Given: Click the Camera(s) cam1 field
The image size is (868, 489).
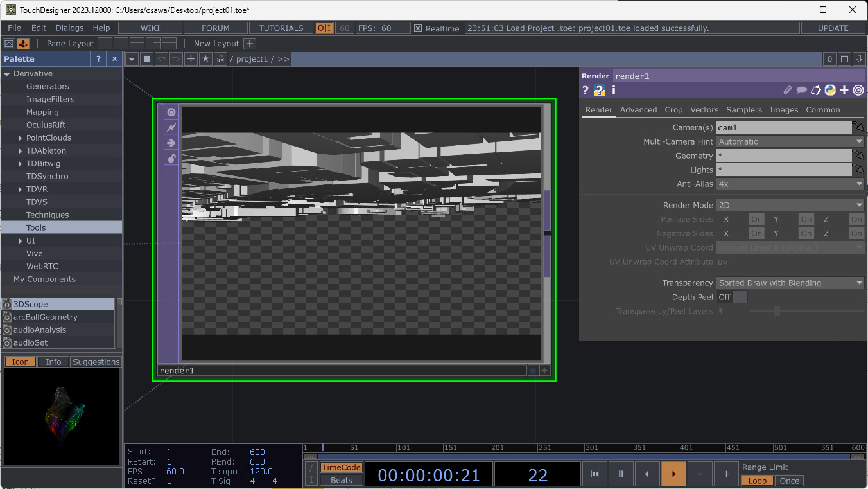Looking at the screenshot, I should [783, 127].
